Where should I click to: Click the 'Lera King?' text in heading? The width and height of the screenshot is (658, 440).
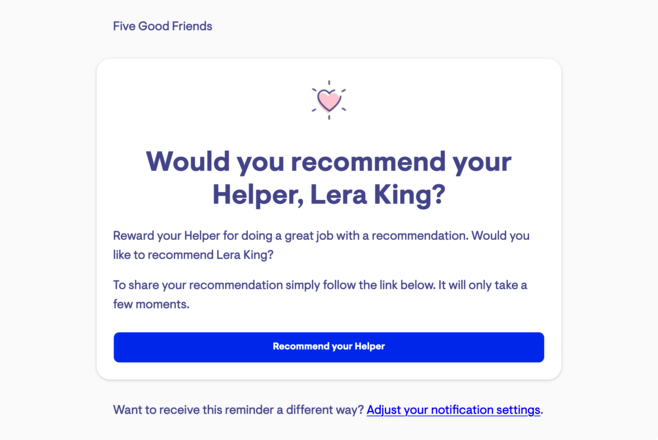pos(378,195)
